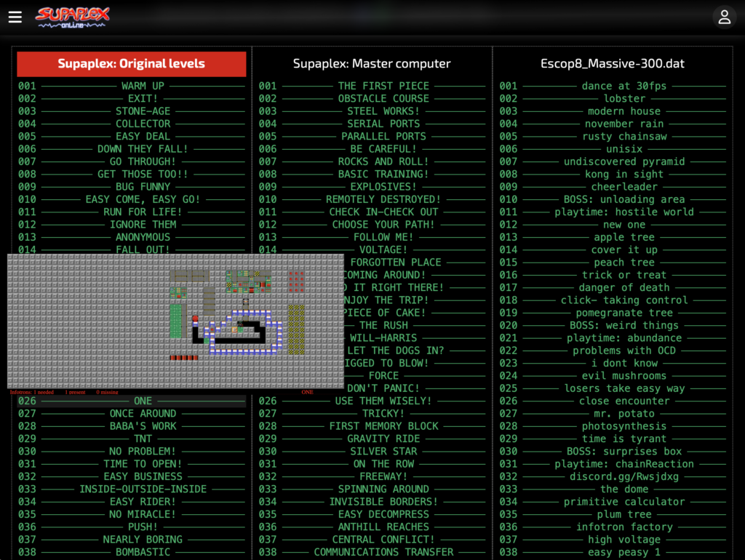745x560 pixels.
Task: Select highlighted level 026 ONE
Action: tap(143, 401)
